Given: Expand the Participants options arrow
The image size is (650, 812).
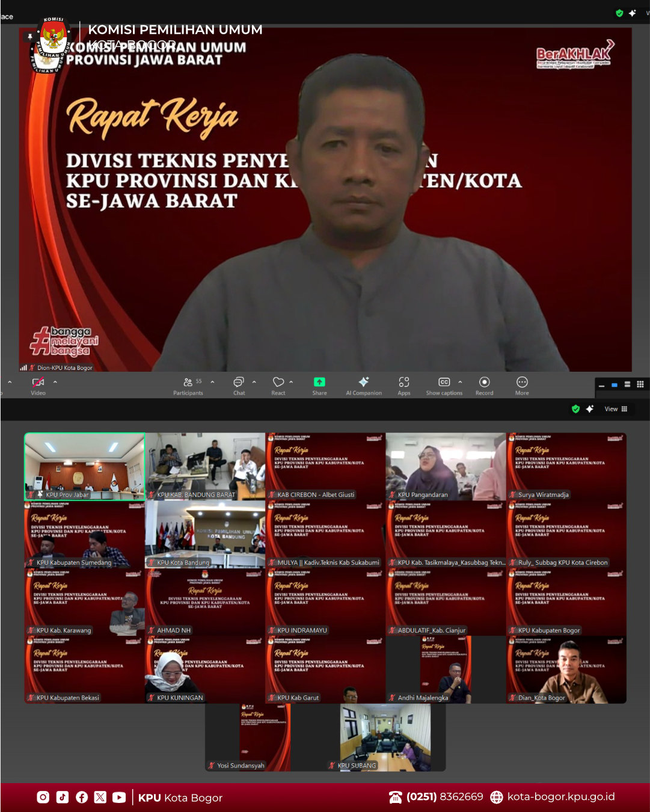Looking at the screenshot, I should [212, 382].
